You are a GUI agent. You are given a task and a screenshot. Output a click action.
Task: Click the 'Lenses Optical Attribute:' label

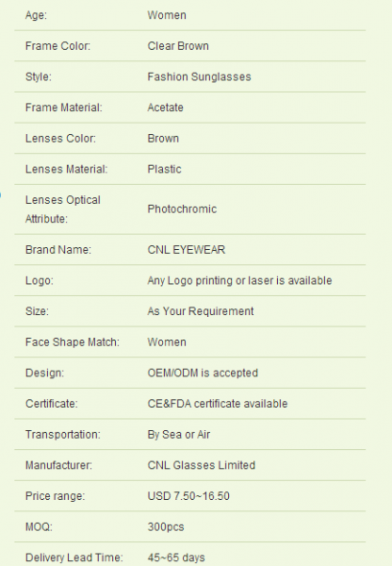pyautogui.click(x=63, y=209)
